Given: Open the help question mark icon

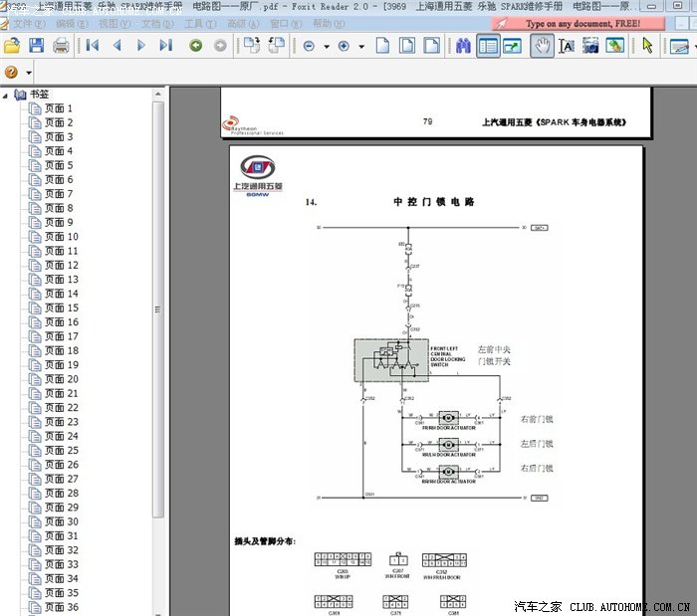Looking at the screenshot, I should (11, 72).
